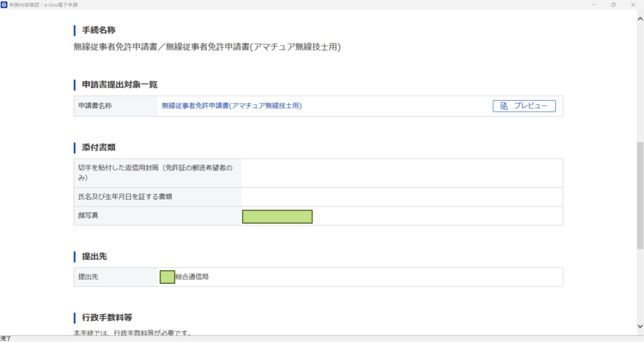Minimize the e-Gov電子申請 window

[x=594, y=4]
